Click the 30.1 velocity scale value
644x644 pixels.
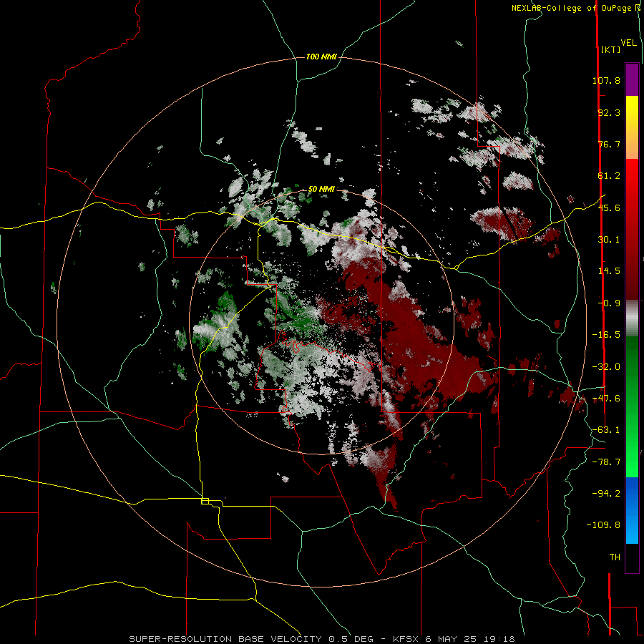point(609,240)
